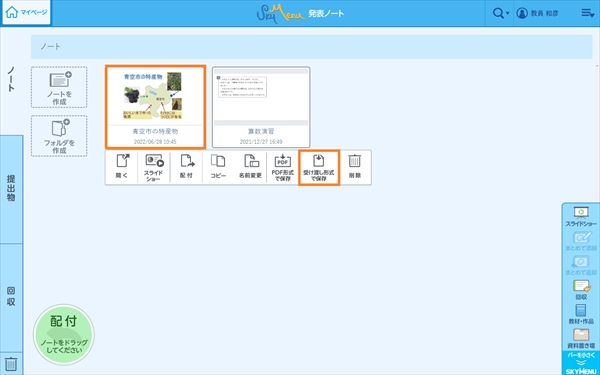
Task: Click 受け渡し形式で保存 icon
Action: [x=319, y=168]
